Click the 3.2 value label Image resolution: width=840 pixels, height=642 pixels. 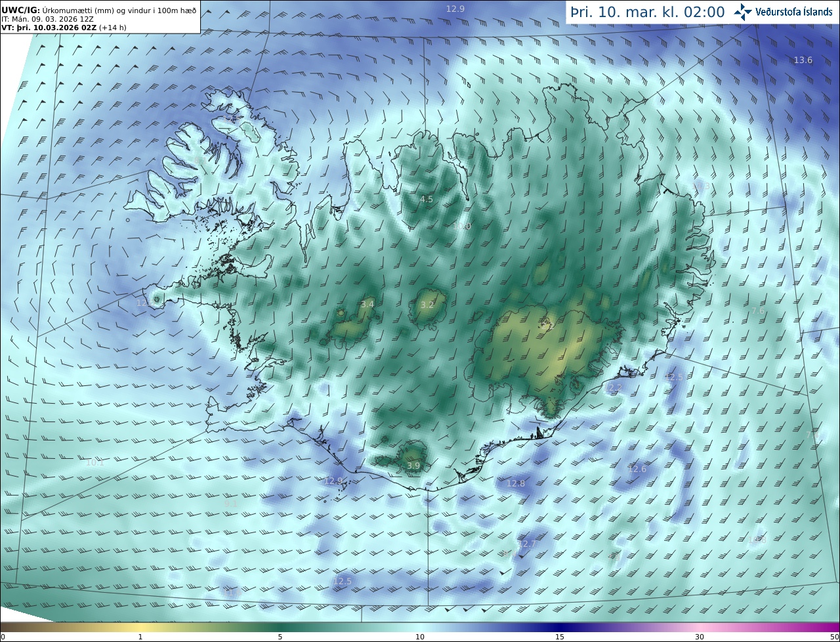[427, 305]
